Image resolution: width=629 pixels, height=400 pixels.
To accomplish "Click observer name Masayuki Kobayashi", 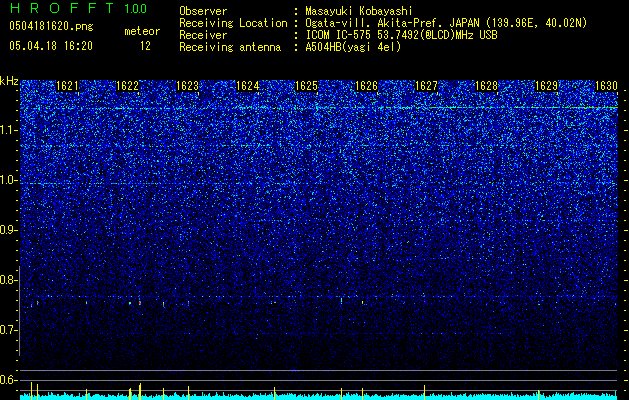I will tap(359, 11).
